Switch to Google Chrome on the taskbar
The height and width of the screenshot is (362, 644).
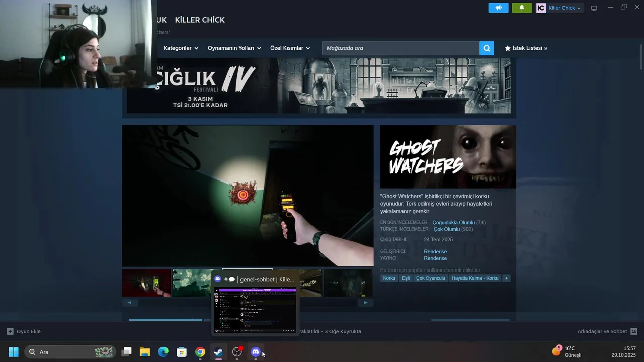(200, 352)
